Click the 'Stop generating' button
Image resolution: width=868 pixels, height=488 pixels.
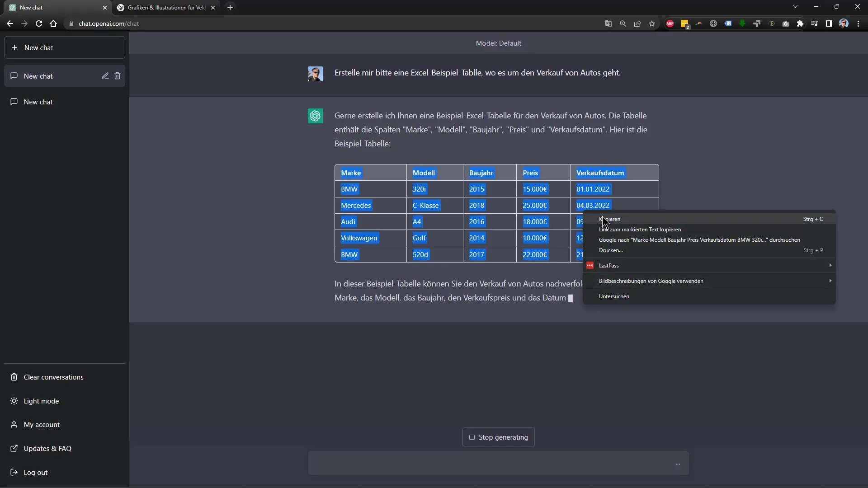click(x=499, y=437)
